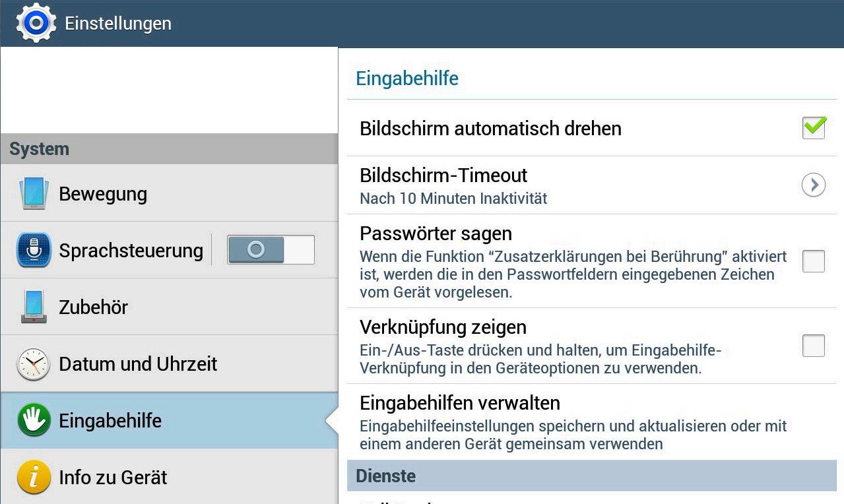Enable the Passwörter sagen checkbox
This screenshot has width=844, height=504.
[x=813, y=261]
